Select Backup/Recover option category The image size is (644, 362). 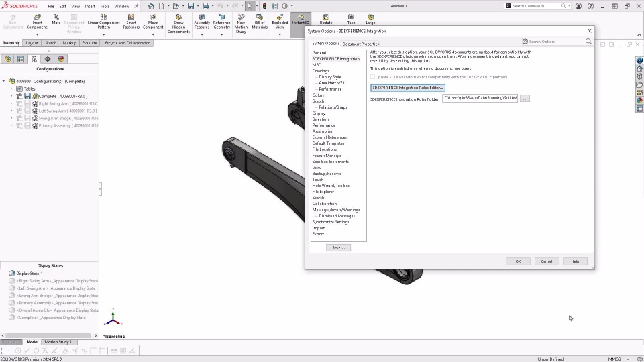[x=327, y=174]
